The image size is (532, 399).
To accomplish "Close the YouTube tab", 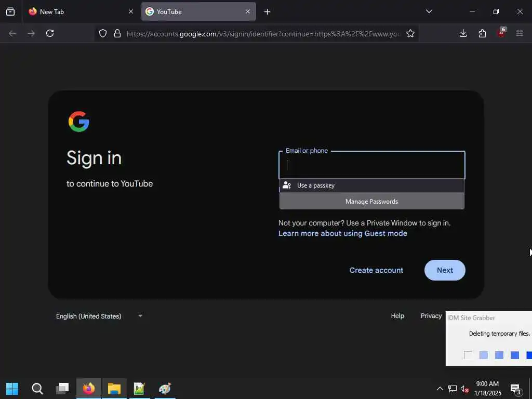I will tap(248, 11).
